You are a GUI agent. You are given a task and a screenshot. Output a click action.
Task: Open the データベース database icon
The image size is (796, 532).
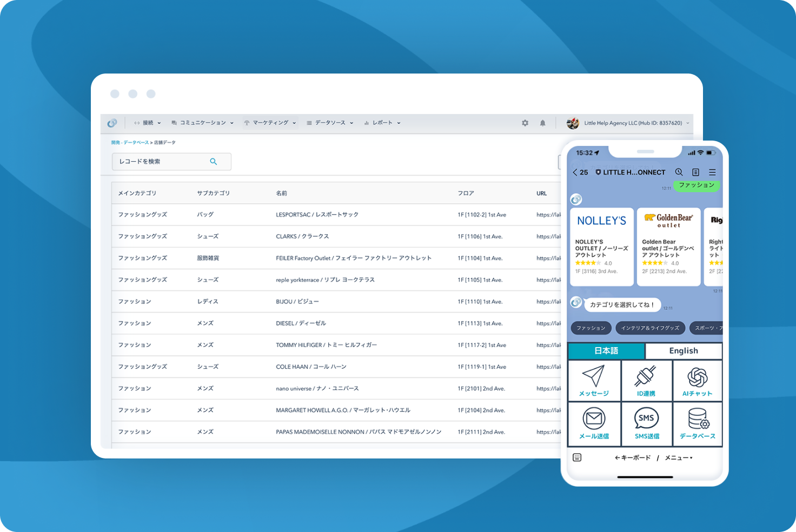698,418
